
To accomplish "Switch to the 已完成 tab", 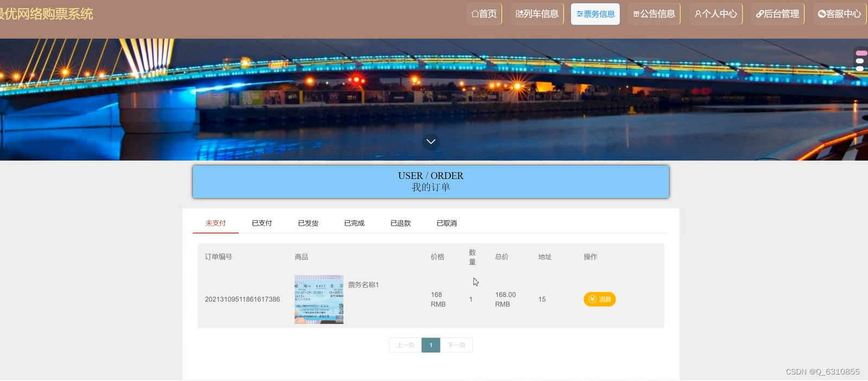I will coord(354,223).
